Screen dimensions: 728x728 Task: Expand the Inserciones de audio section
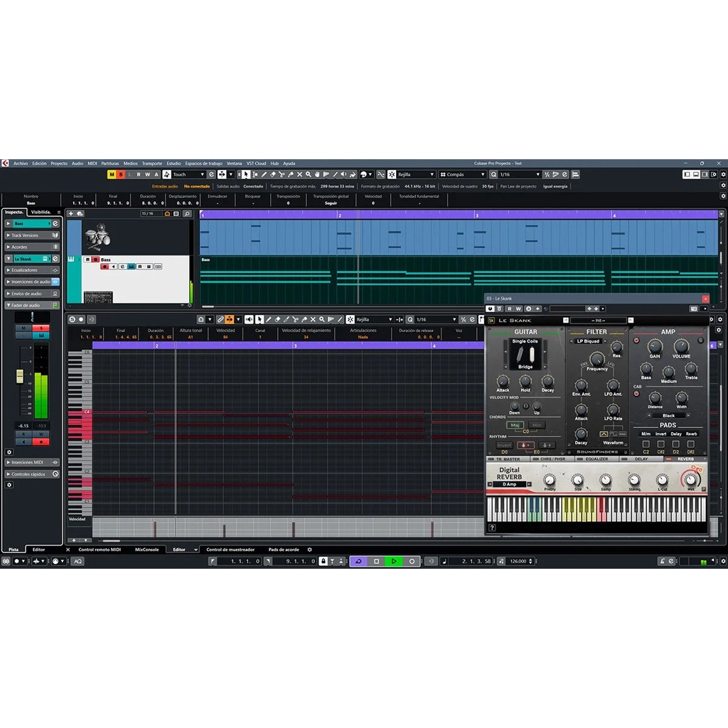click(x=32, y=282)
